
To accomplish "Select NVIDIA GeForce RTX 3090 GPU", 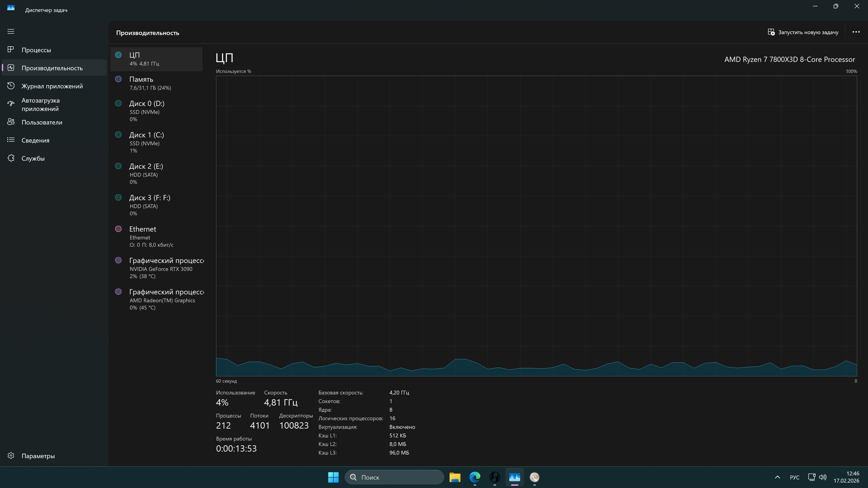I will coord(156,268).
